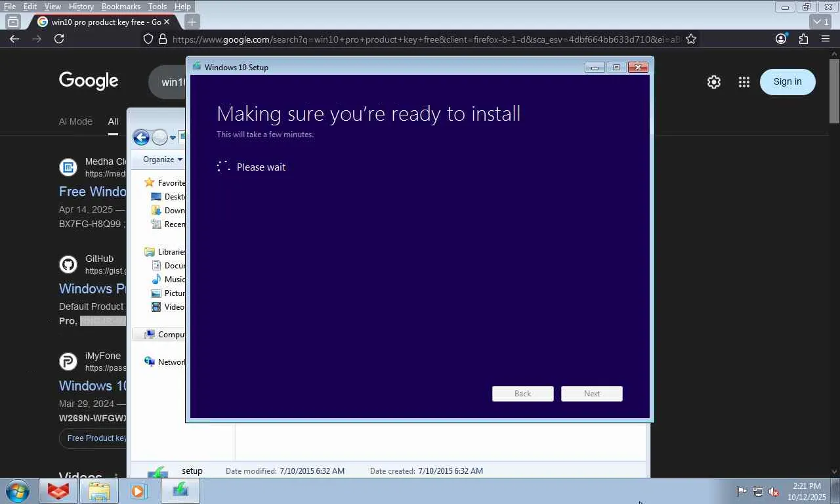
Task: Open the History menu in Firefox
Action: coord(81,7)
